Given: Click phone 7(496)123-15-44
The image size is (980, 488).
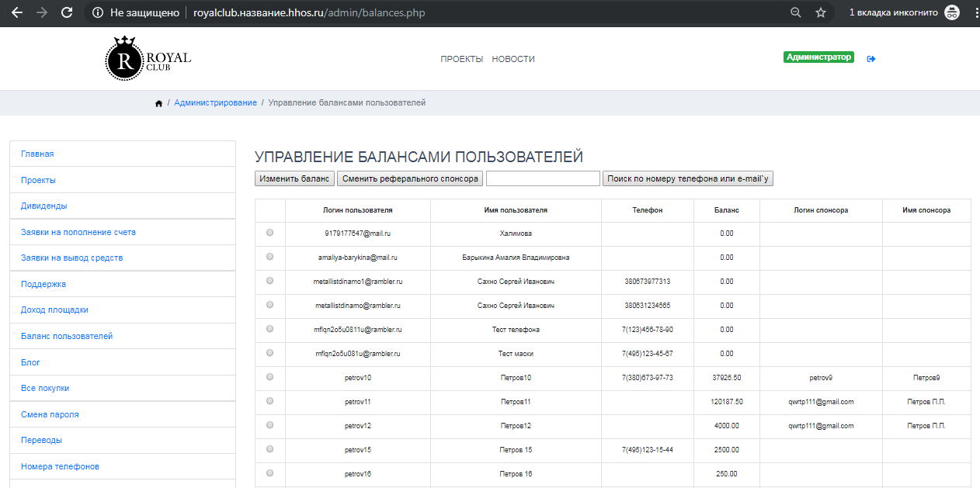Looking at the screenshot, I should tap(648, 450).
